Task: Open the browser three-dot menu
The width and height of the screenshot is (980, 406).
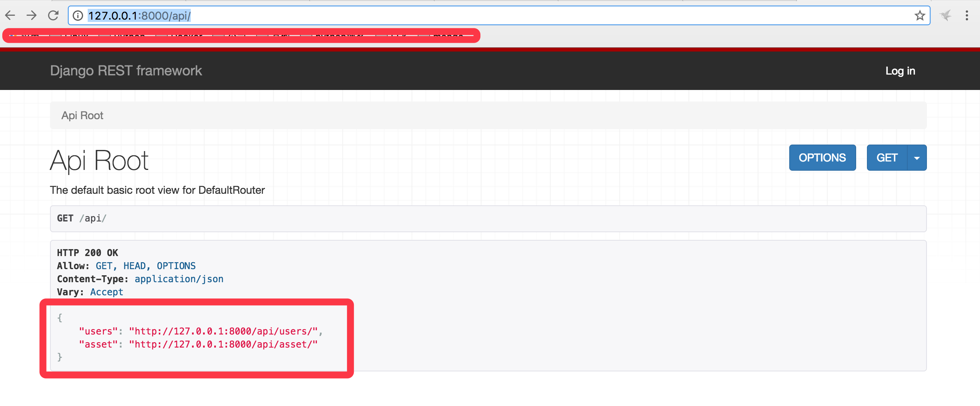Action: [x=967, y=15]
